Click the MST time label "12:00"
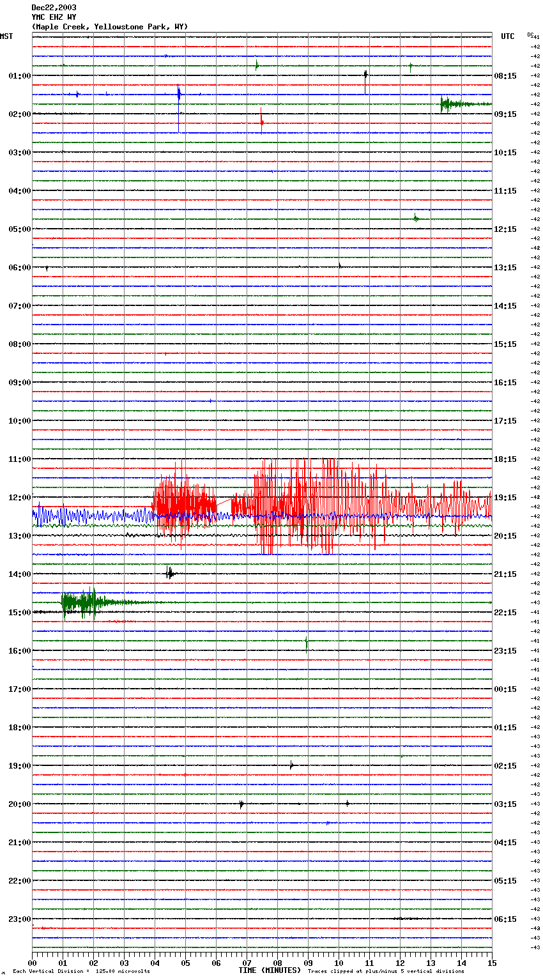This screenshot has width=543, height=980. 20,498
